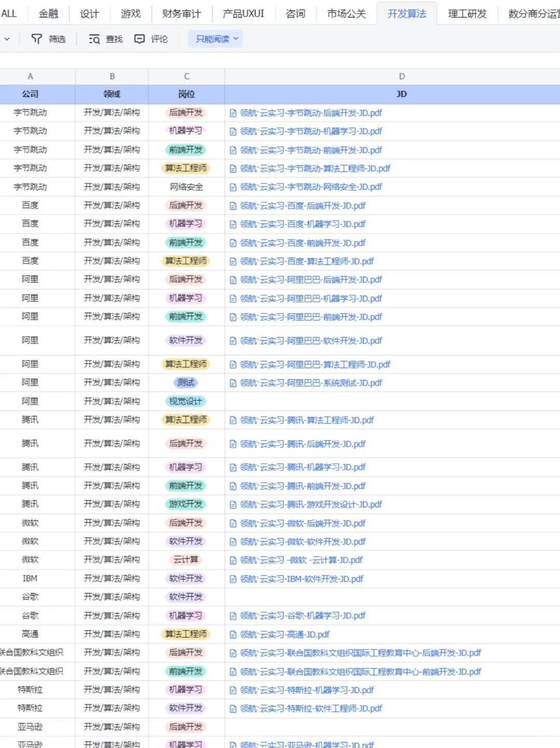Open 腾讯-游戏开发设计-JD.pdf link
Screen dimensions: 560x748
311,504
